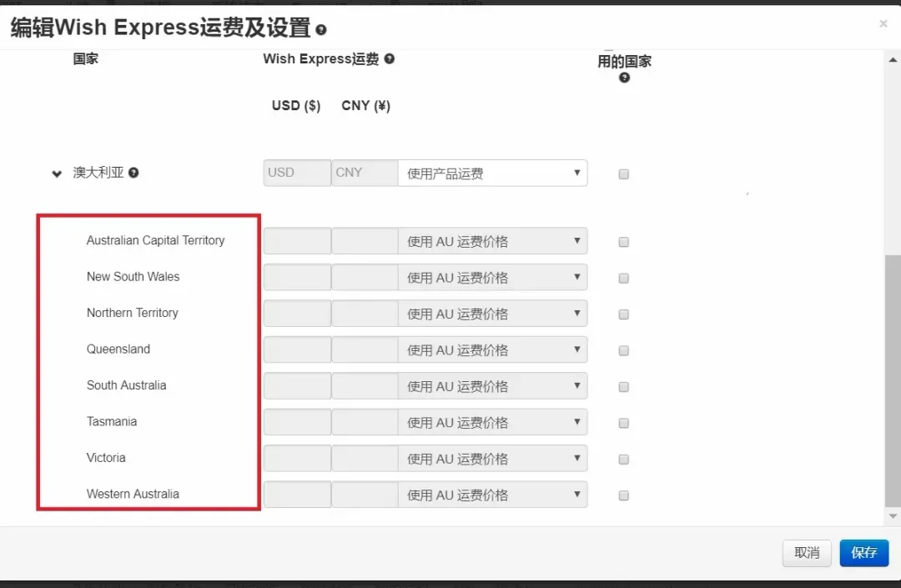
Task: Click the Western Australia label
Action: (133, 493)
